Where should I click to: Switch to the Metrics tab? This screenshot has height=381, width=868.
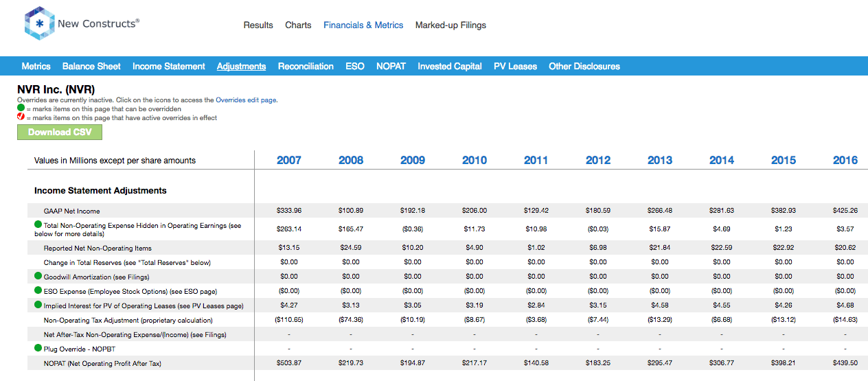click(x=36, y=66)
